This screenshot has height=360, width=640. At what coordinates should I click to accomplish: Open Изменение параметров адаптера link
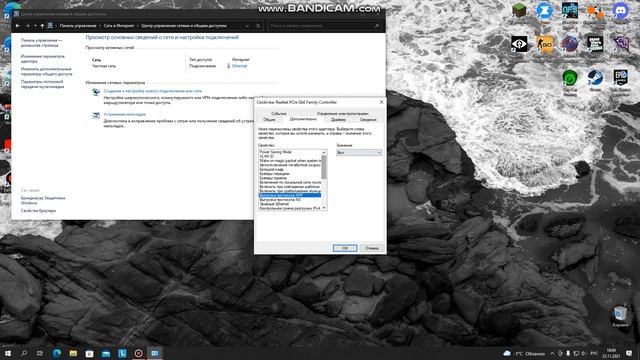coord(43,58)
